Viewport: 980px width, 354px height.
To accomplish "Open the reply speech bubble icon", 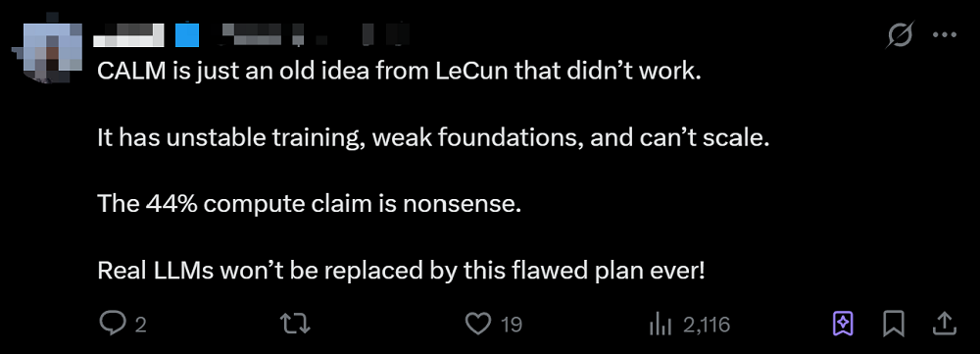I will 113,324.
